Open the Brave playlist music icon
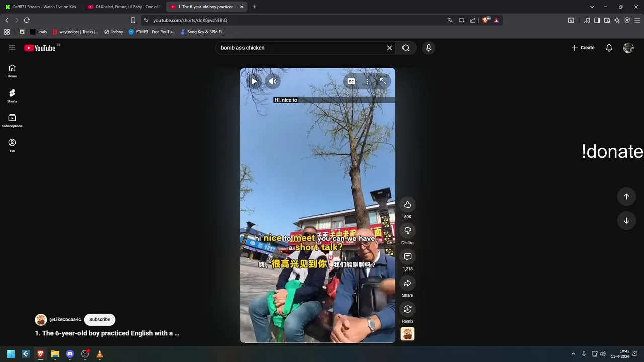Image resolution: width=644 pixels, height=362 pixels. 587,20
